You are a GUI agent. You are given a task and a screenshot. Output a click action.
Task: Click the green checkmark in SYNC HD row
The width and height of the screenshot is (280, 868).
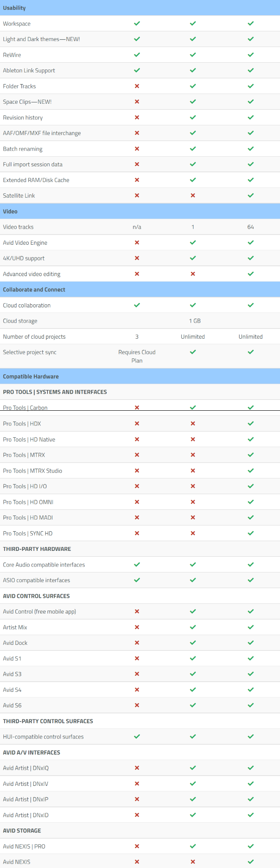(251, 533)
